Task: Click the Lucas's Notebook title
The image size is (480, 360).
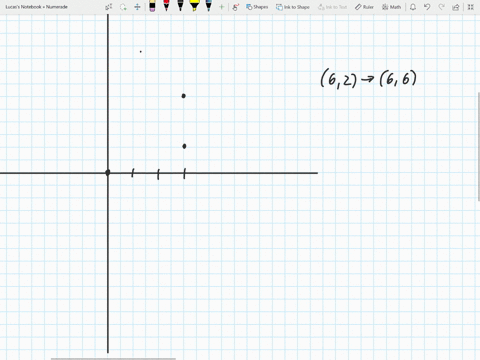Action: [37, 7]
